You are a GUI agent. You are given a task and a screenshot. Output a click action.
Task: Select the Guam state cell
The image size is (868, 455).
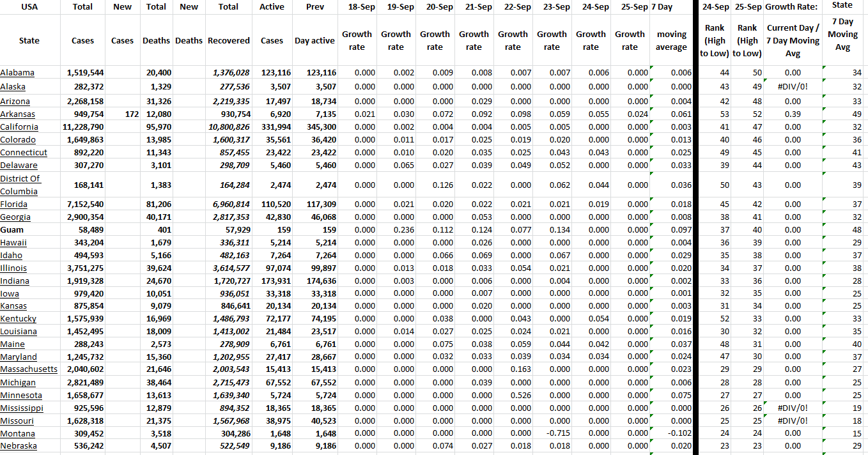point(12,230)
